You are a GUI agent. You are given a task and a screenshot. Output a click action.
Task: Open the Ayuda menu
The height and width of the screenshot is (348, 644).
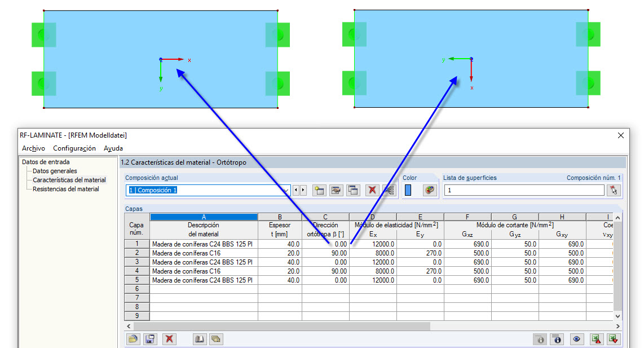click(x=113, y=148)
